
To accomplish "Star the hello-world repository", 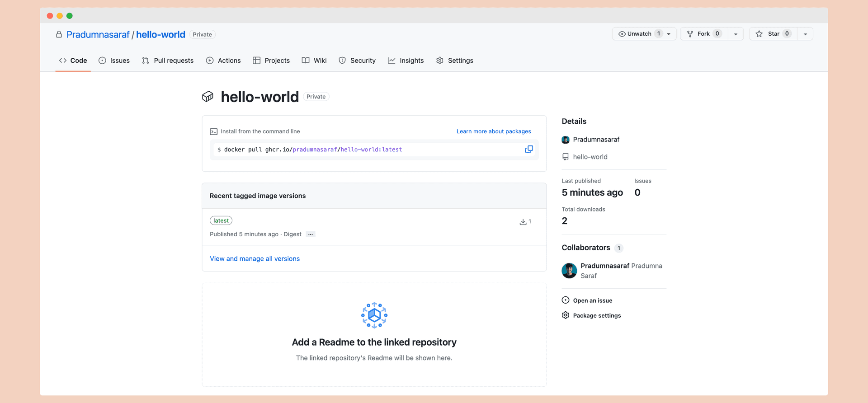I will coord(774,34).
